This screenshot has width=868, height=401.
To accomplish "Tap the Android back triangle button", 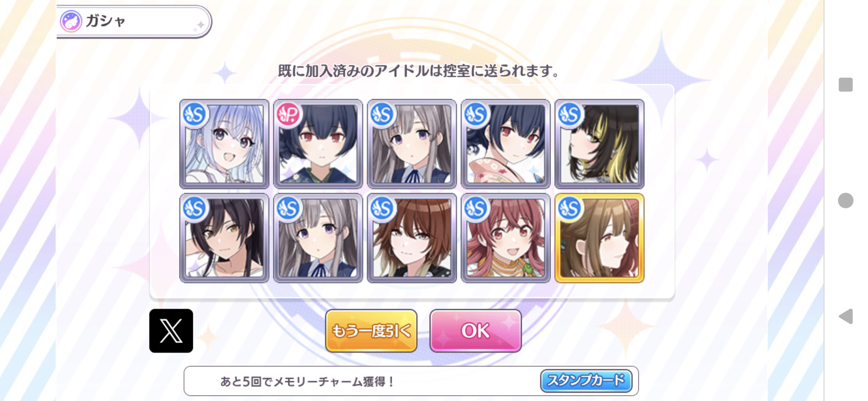I will [x=846, y=316].
